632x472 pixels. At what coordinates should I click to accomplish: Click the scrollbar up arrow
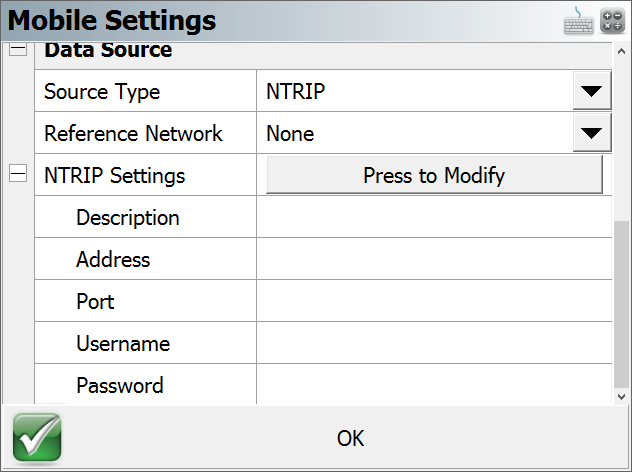click(x=621, y=51)
